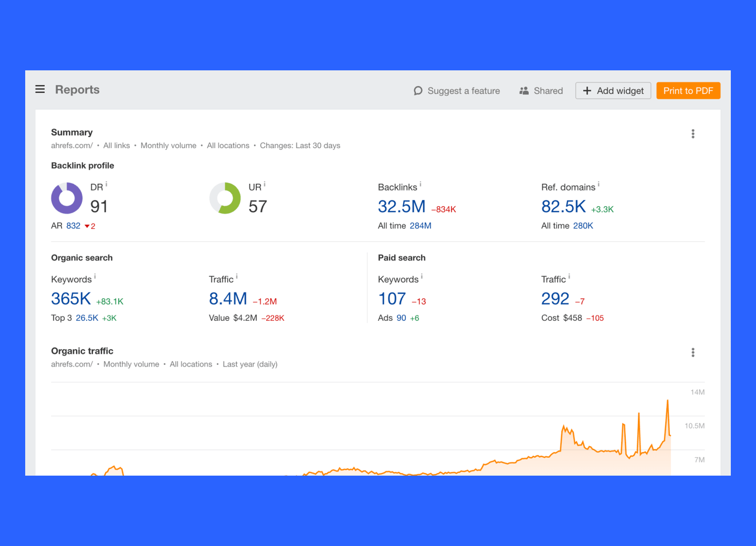Click the DR donut chart
This screenshot has height=546, width=756.
pos(67,198)
